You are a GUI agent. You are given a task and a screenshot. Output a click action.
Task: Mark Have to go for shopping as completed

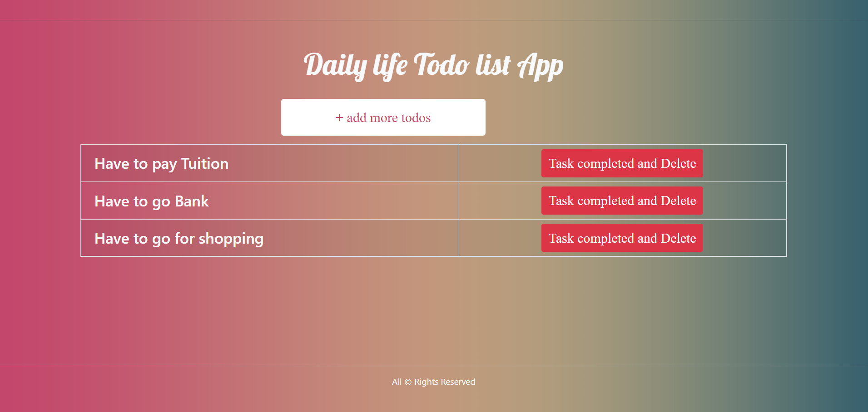622,238
